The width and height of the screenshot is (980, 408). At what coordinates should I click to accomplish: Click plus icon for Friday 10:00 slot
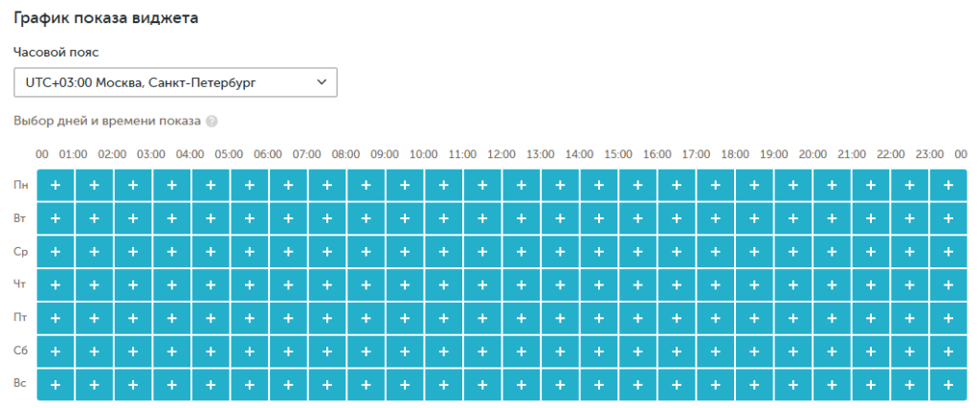coord(444,319)
